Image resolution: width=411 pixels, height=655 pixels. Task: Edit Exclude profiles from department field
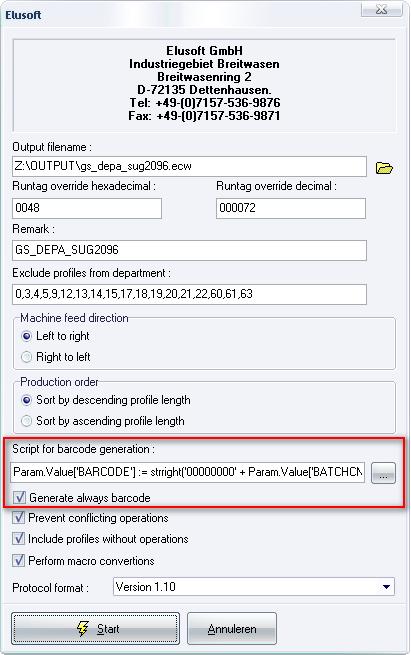tap(189, 294)
